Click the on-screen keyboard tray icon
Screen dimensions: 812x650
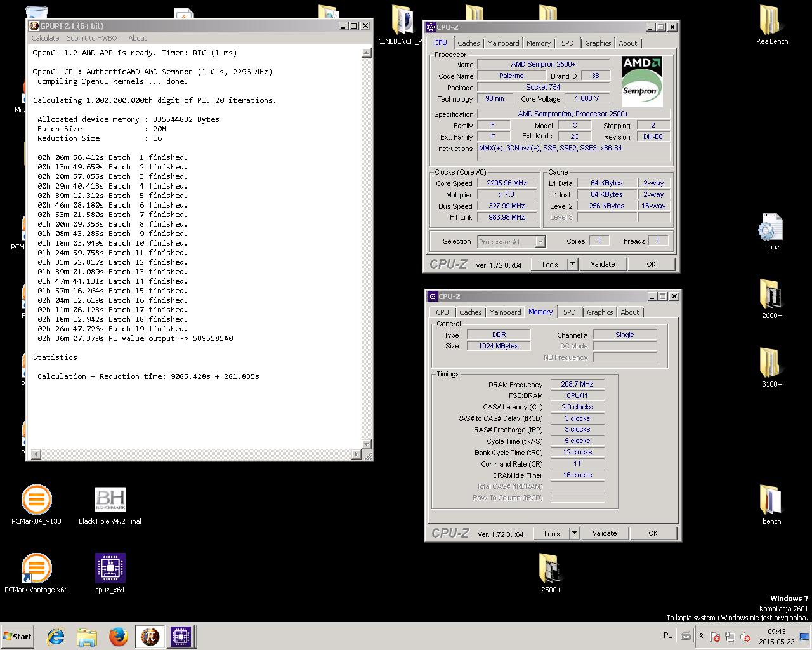pyautogui.click(x=686, y=636)
